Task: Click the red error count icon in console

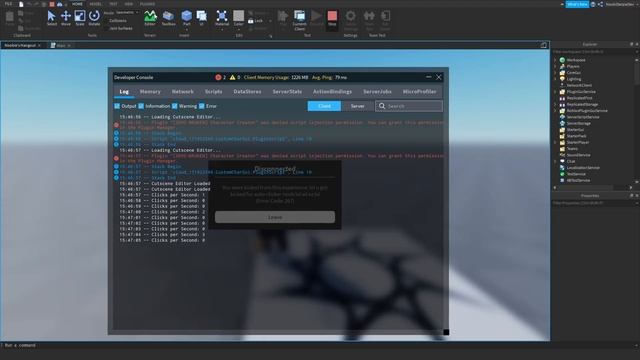Action: pos(218,77)
